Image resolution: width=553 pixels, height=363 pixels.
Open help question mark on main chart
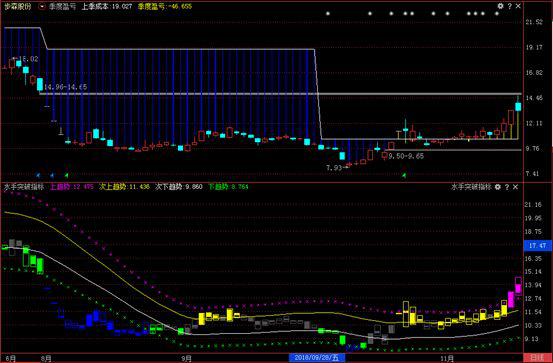[x=510, y=6]
